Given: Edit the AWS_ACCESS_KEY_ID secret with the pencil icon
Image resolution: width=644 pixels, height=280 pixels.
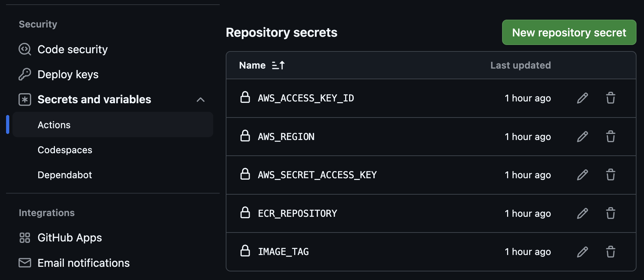Looking at the screenshot, I should coord(582,98).
